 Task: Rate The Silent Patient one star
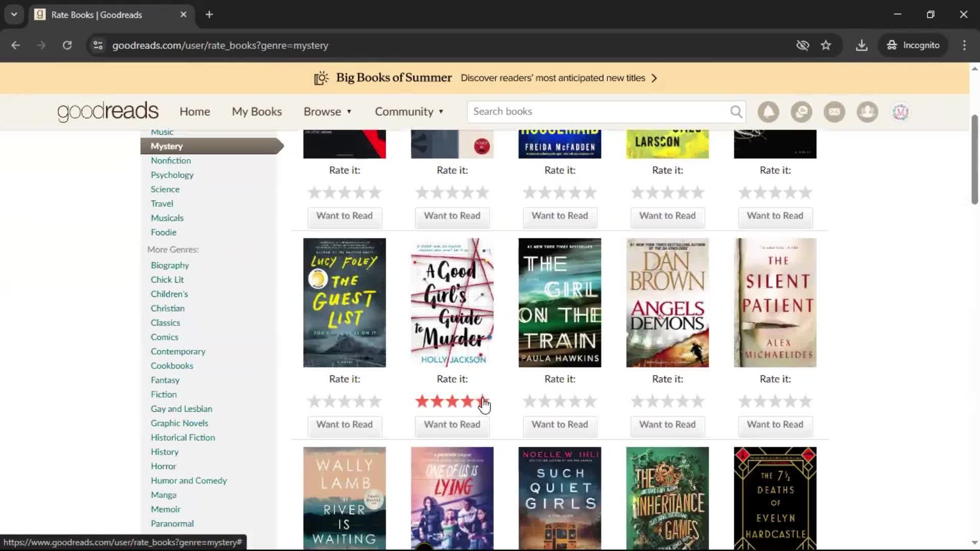pos(745,402)
